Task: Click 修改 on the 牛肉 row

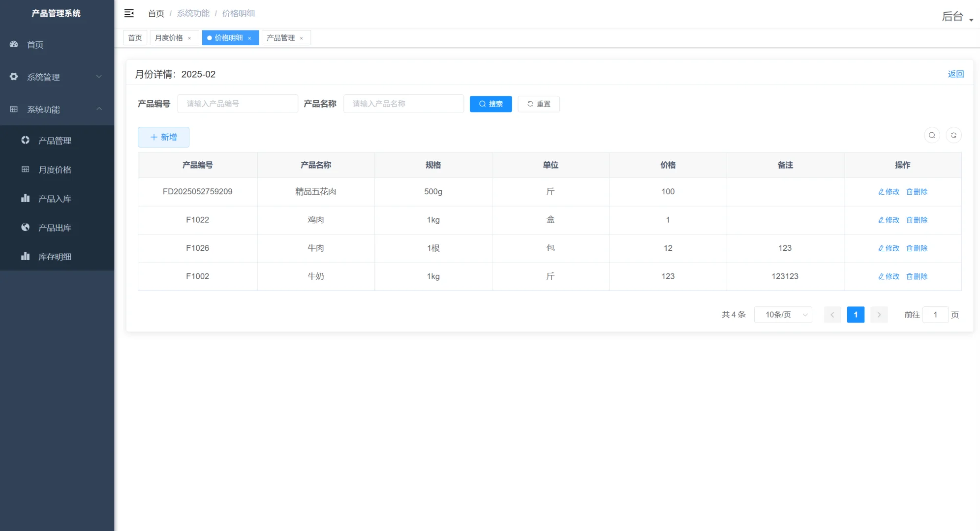Action: [x=888, y=248]
